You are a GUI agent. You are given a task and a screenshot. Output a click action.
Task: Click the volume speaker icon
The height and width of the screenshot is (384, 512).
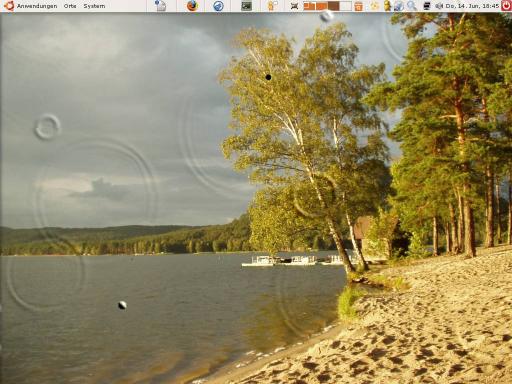(439, 6)
